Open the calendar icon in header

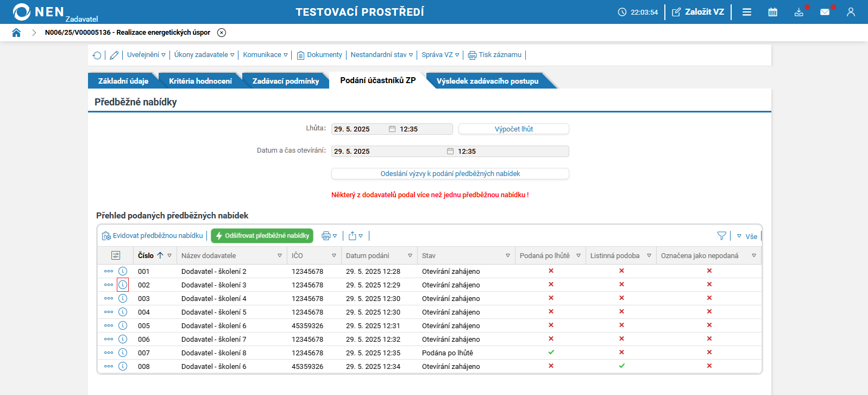point(772,12)
